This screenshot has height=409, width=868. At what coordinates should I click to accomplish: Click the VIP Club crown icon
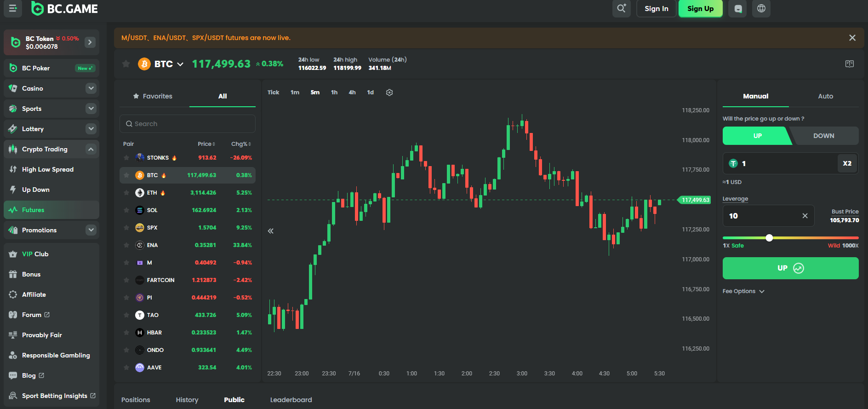(x=13, y=254)
